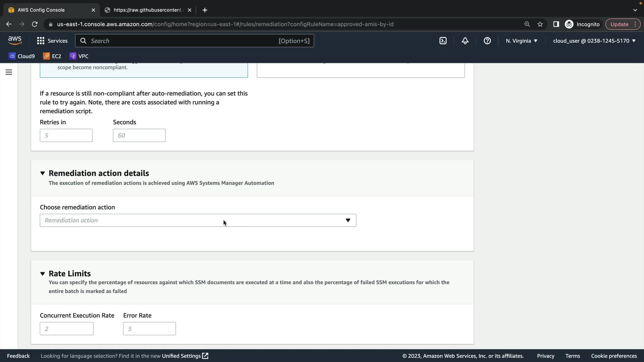Open the Choose remediation action dropdown
Viewport: 644px width, 362px height.
198,221
